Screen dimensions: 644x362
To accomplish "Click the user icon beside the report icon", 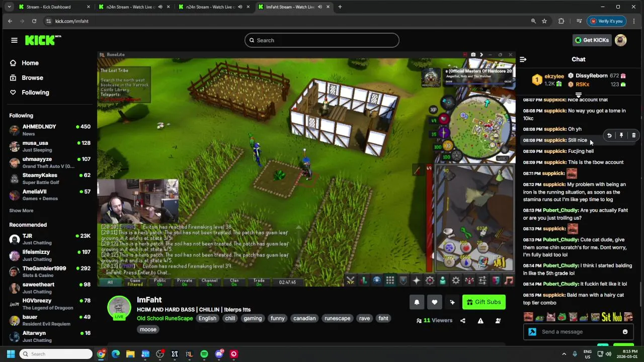I will 498,321.
